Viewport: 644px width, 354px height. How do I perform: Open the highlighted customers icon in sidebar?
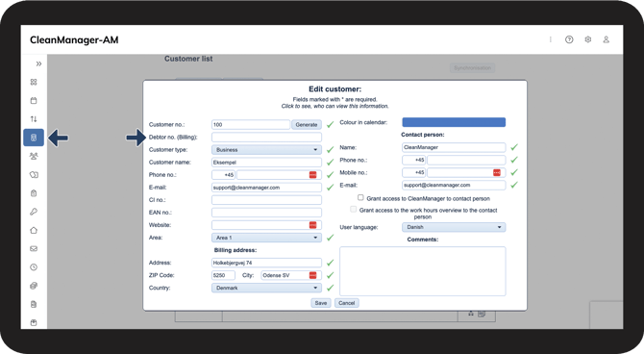pos(34,138)
